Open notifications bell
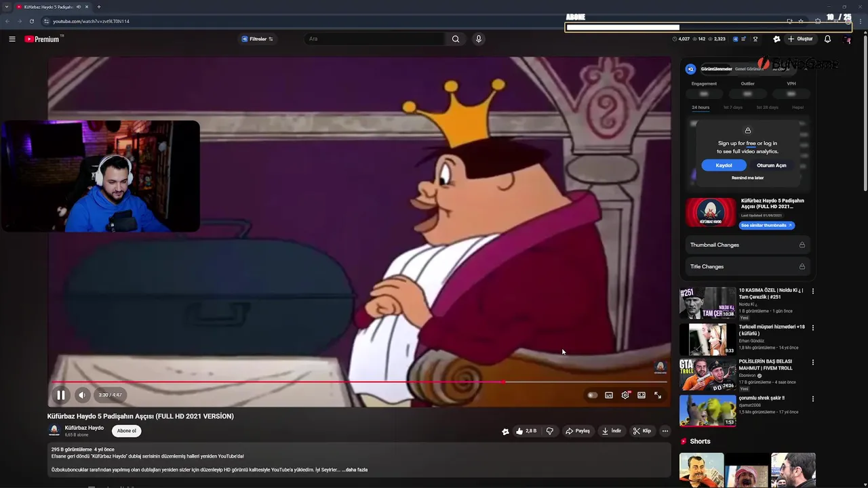This screenshot has height=488, width=868. click(827, 39)
